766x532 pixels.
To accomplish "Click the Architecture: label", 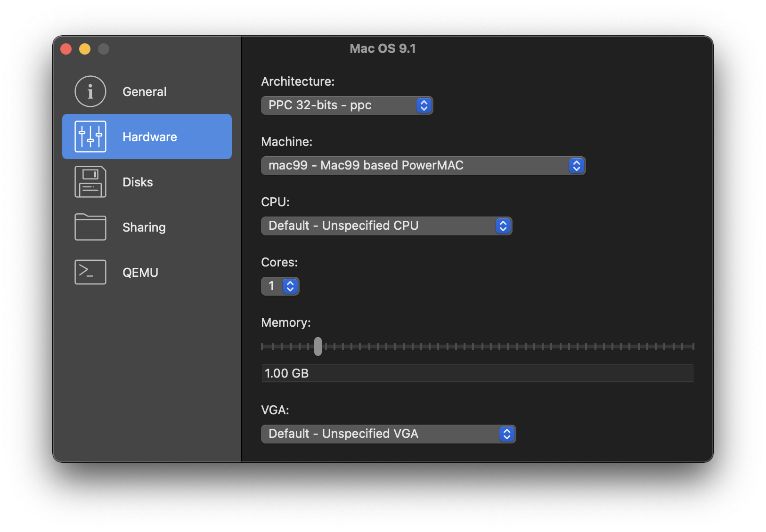I will click(298, 81).
